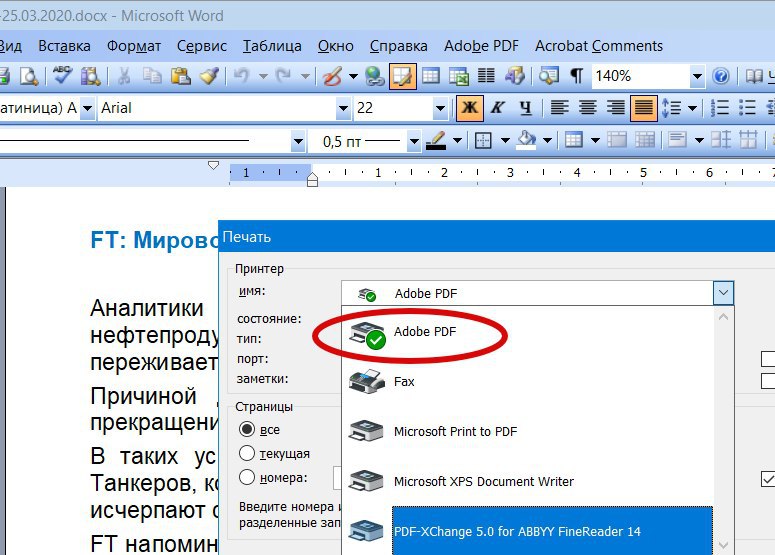Click the Insert Hyperlink globe icon
The image size is (775, 555).
click(x=375, y=76)
